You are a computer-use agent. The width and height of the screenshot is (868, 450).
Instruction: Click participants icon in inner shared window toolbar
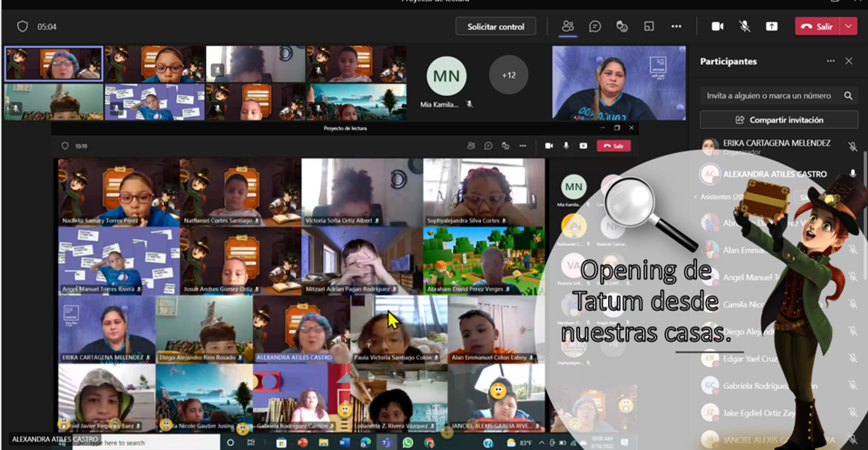tap(471, 146)
